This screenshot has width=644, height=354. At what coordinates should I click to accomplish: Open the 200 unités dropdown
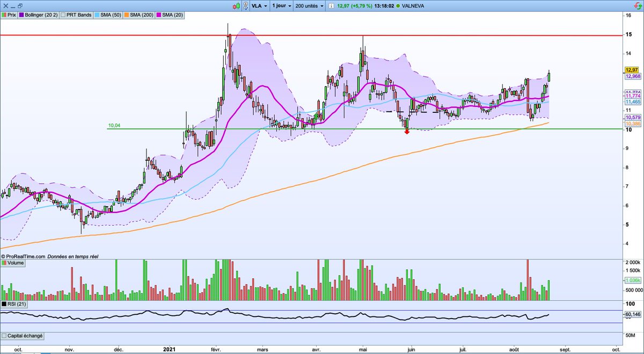308,6
